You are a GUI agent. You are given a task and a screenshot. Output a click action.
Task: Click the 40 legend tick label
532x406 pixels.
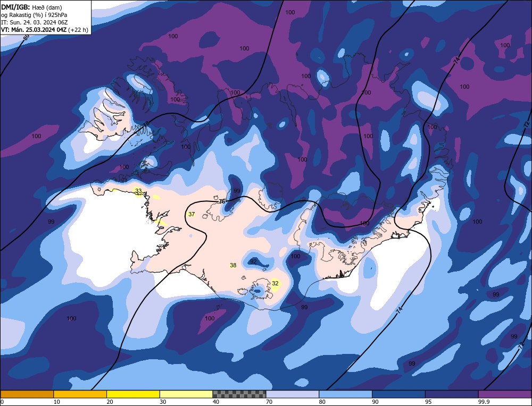coord(216,402)
